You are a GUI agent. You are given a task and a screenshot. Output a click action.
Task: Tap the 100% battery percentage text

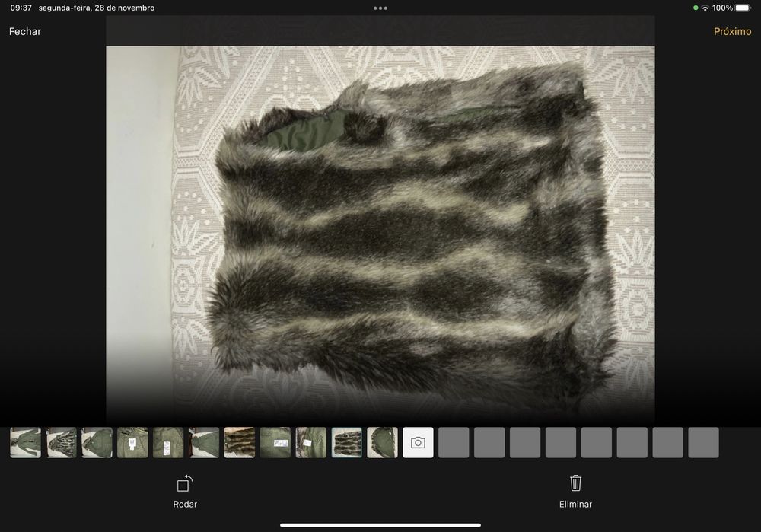click(x=722, y=8)
